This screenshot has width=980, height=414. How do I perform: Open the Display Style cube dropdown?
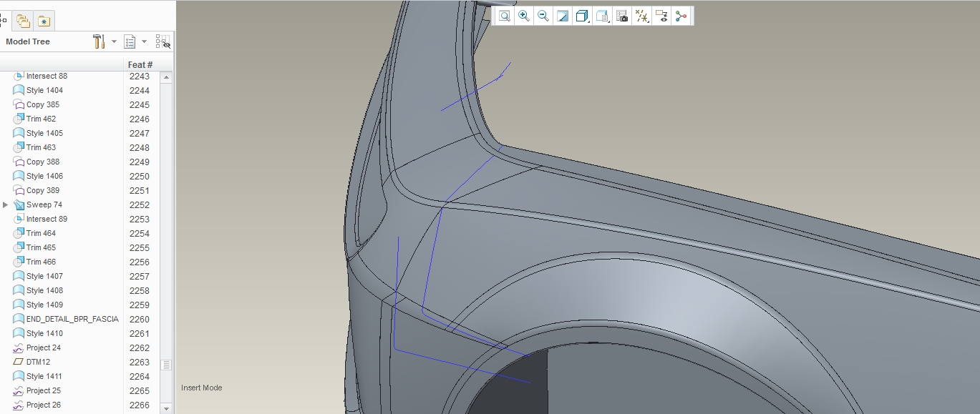pos(583,16)
